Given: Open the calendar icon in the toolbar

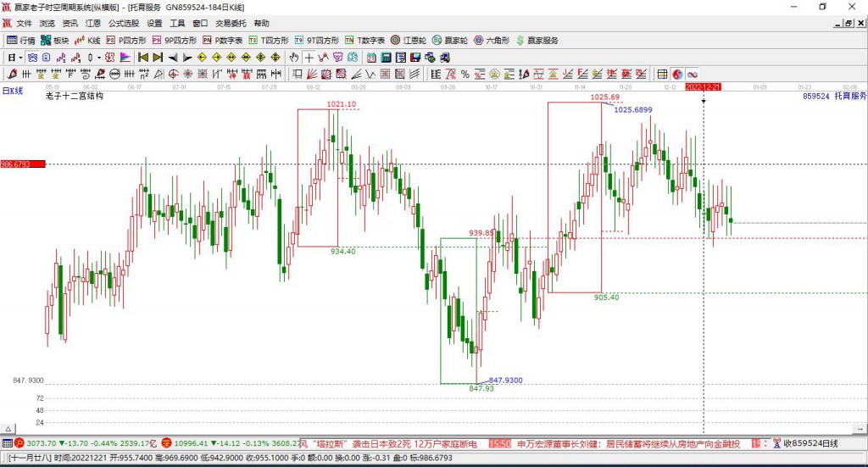Looking at the screenshot, I should coord(371,57).
